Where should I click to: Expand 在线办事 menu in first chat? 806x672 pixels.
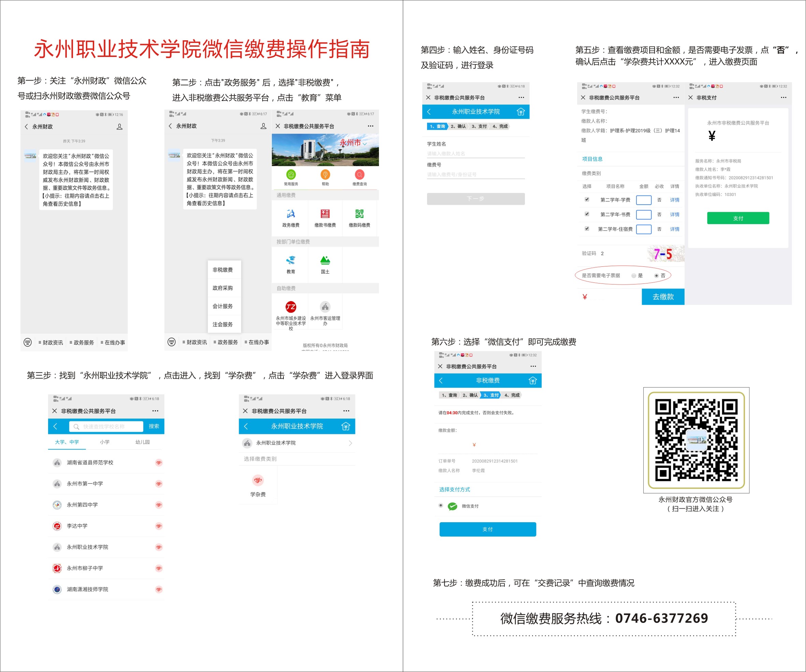(x=113, y=342)
